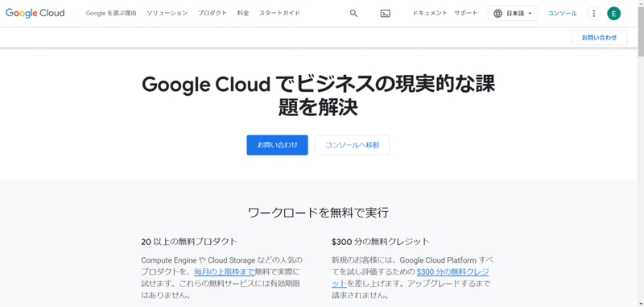
Task: Go to the ドキュメント link
Action: pyautogui.click(x=430, y=13)
